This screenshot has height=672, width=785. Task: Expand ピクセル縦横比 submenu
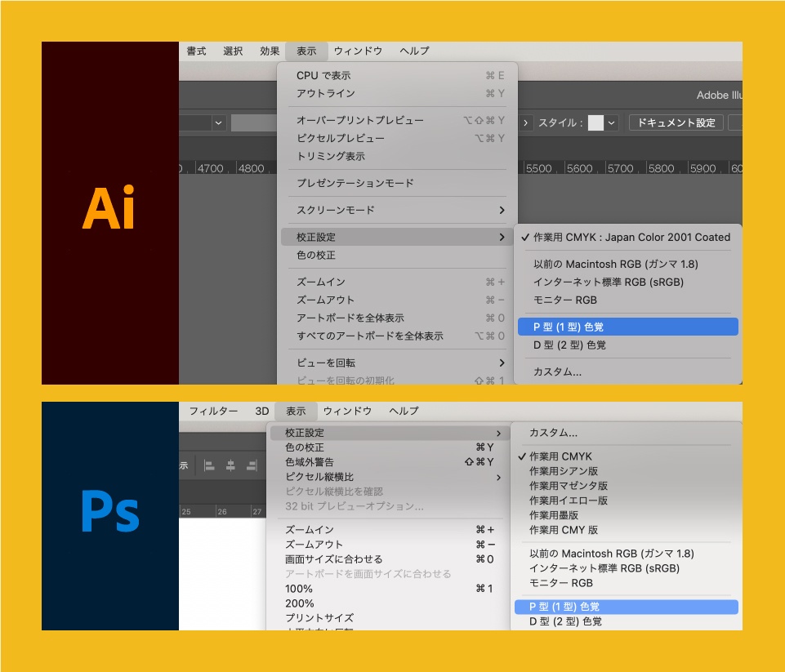coord(390,478)
